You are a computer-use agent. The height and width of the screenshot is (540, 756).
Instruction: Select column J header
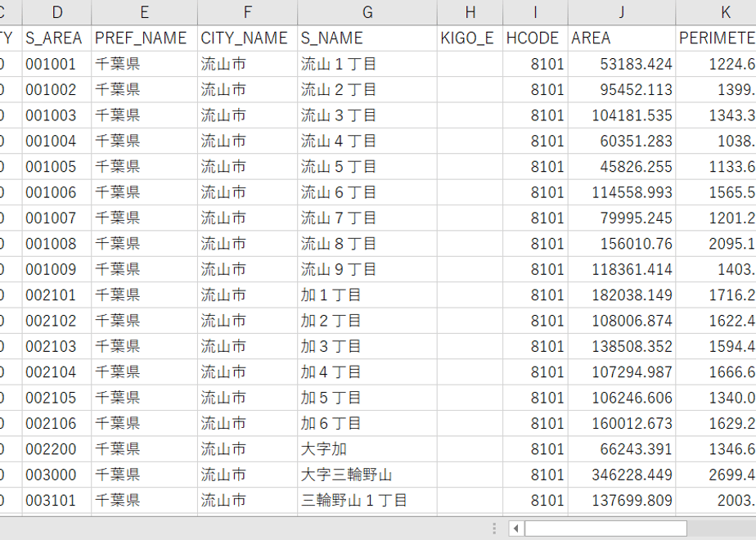[x=622, y=12]
